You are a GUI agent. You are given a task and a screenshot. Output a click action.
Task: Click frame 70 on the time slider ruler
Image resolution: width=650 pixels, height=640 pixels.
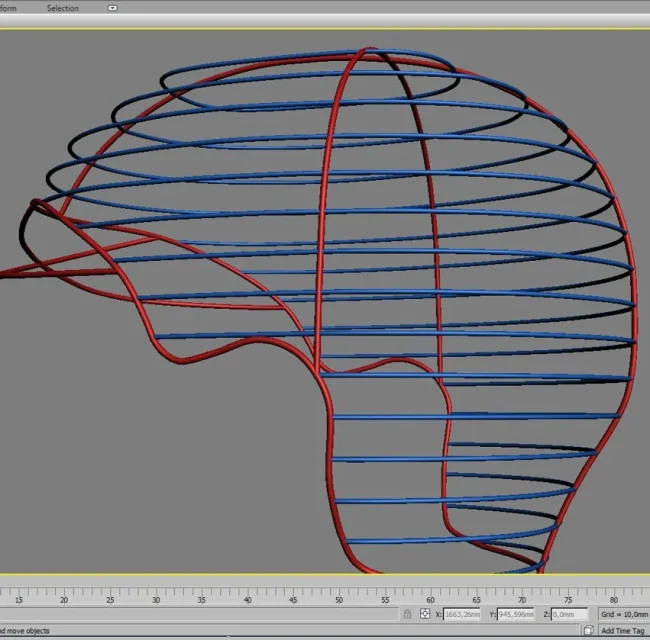[522, 597]
